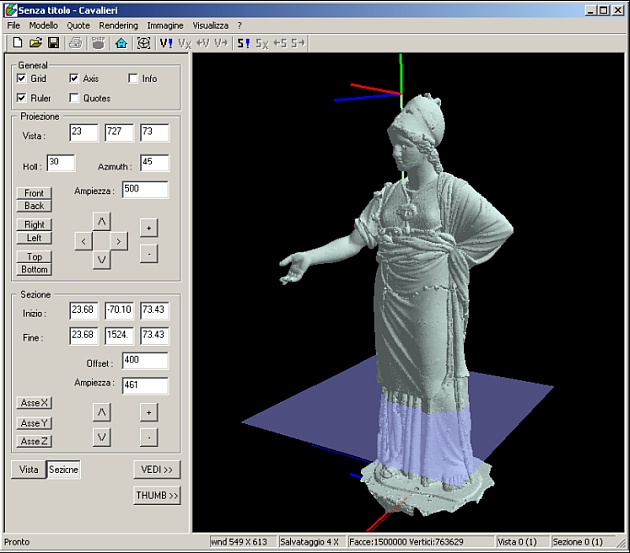Click the Asse Z button
Screen dimensions: 630x553
point(34,441)
